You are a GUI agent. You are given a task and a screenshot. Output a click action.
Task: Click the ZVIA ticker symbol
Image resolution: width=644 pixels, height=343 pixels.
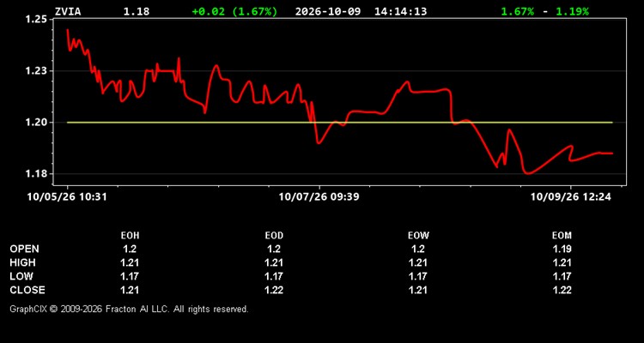click(68, 11)
